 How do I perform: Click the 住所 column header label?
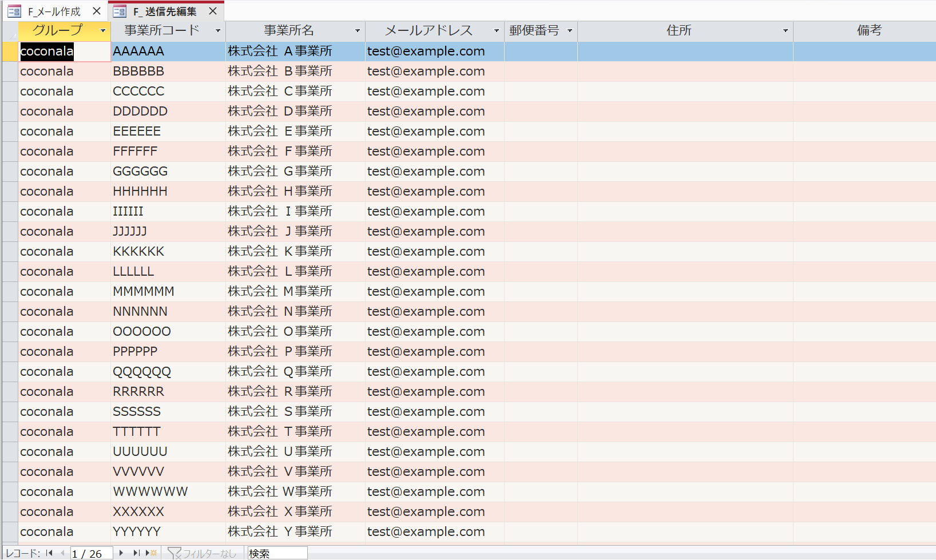tap(679, 30)
